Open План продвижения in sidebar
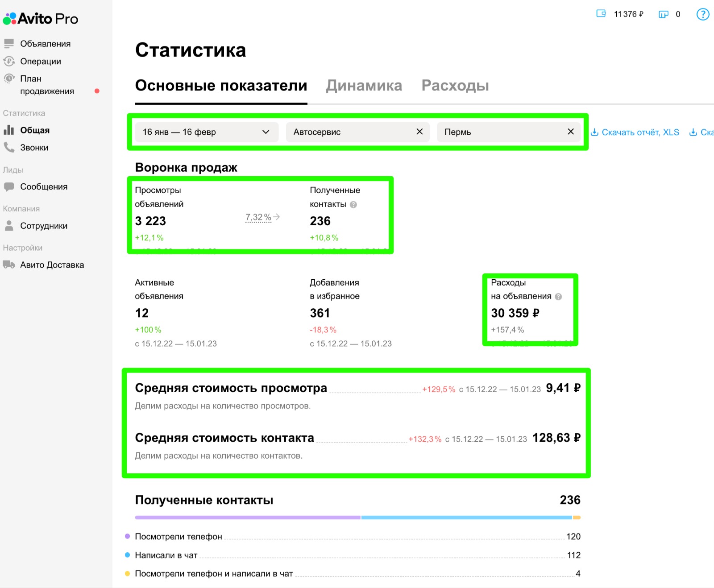The image size is (714, 588). click(x=47, y=85)
